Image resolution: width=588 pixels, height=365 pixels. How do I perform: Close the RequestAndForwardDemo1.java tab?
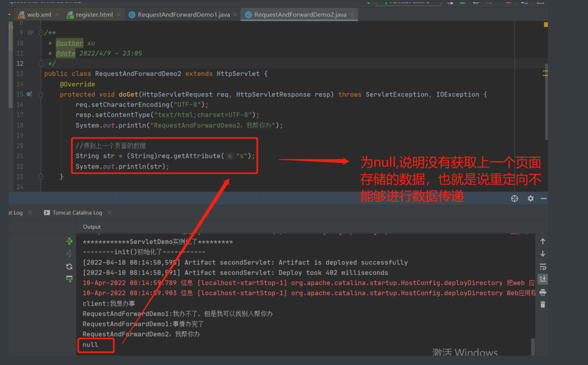(x=235, y=14)
